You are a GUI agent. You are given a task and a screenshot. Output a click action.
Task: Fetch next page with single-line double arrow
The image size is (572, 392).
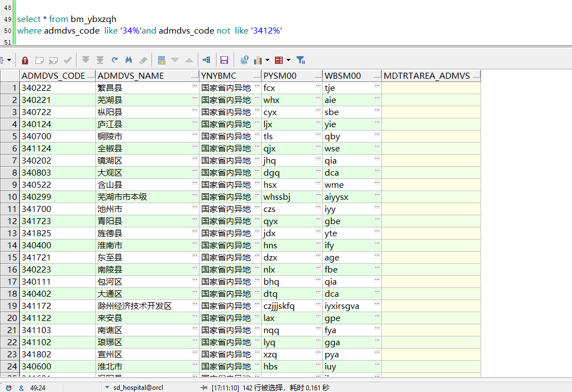click(x=85, y=60)
